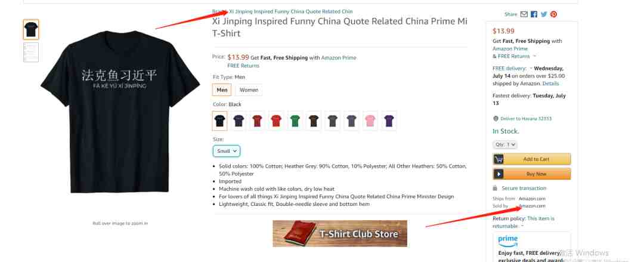Share the product via email icon

coord(524,14)
